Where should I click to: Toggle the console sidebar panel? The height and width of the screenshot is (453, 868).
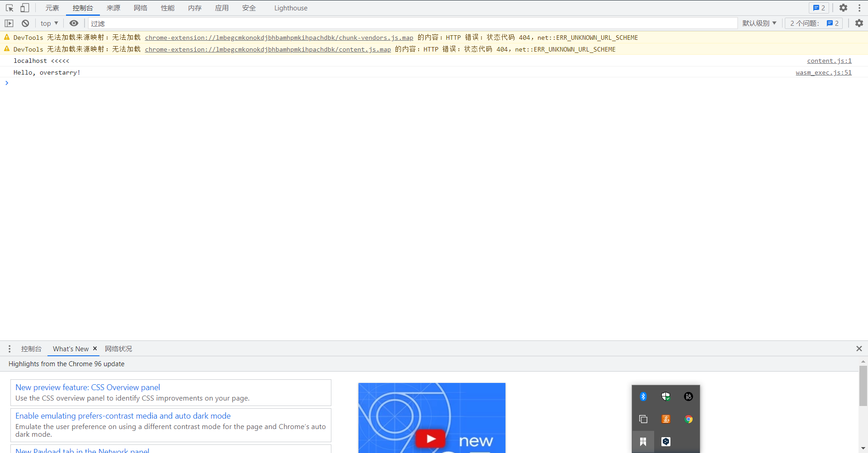point(9,23)
